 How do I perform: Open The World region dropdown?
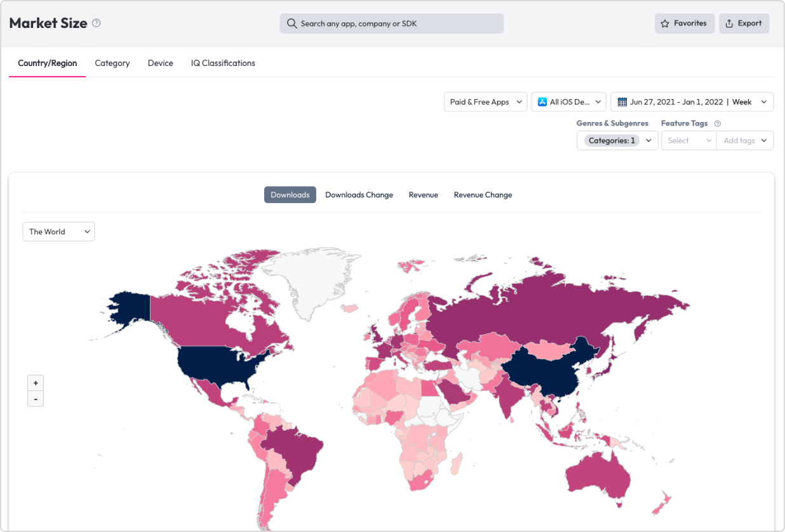[x=58, y=232]
